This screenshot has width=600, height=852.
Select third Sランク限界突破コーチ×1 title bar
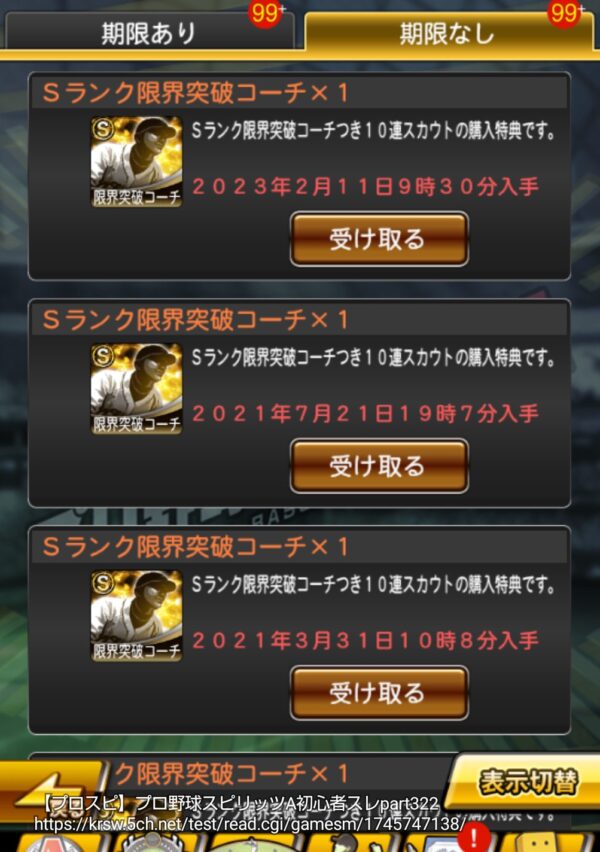(299, 547)
